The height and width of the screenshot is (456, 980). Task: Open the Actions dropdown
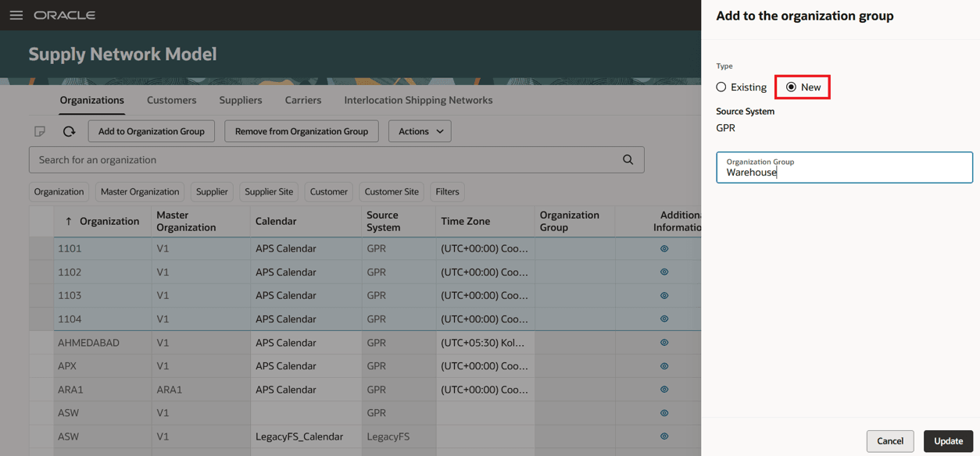tap(420, 130)
